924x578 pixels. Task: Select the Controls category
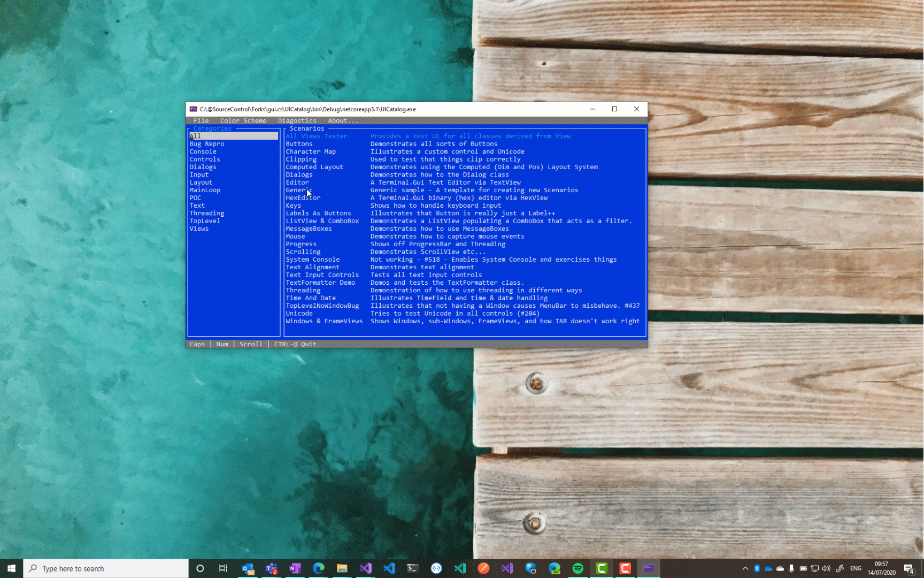point(205,159)
